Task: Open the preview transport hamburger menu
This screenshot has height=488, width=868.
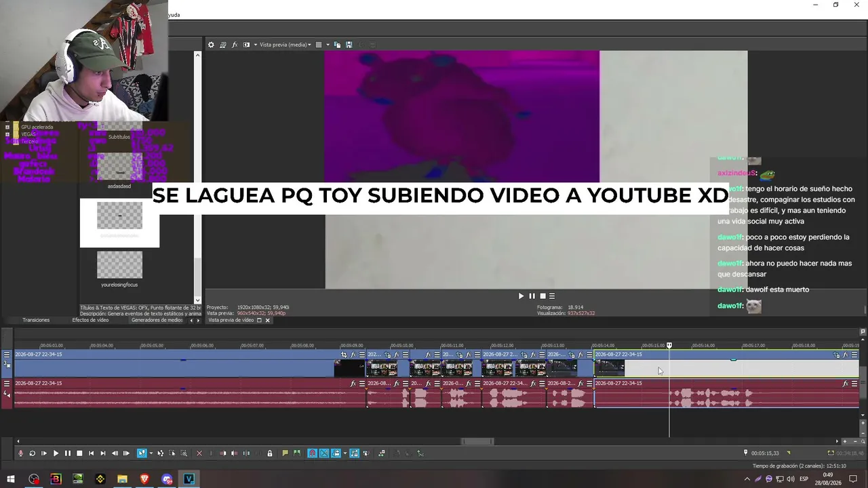Action: click(552, 296)
